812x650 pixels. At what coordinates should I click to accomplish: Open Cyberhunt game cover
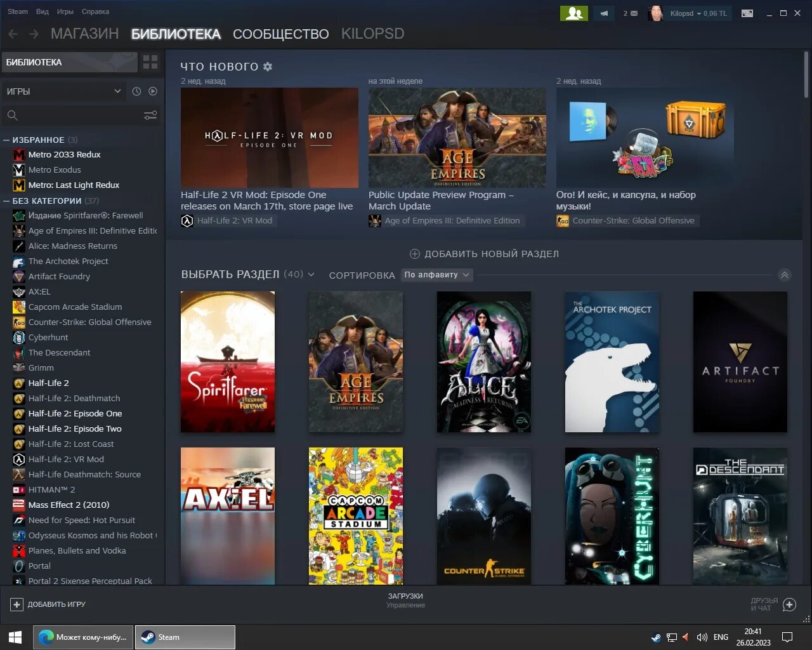612,516
